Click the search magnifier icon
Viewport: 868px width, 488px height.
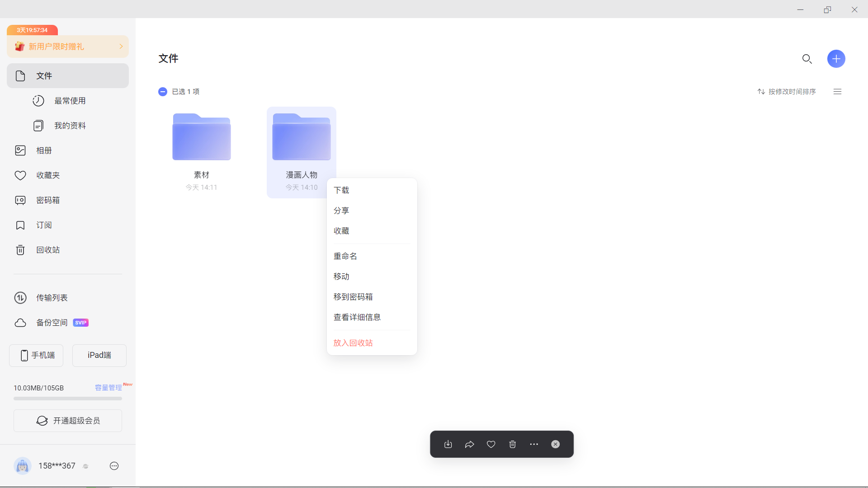807,59
